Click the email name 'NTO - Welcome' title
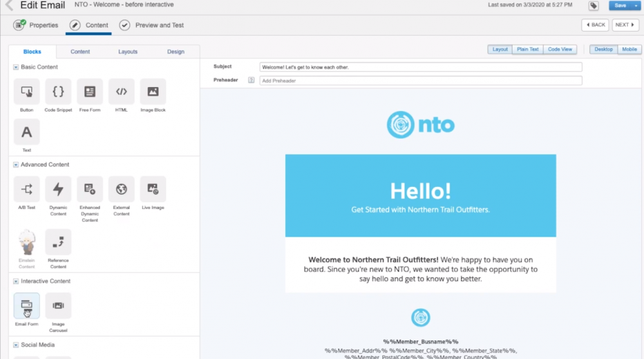 tap(124, 5)
